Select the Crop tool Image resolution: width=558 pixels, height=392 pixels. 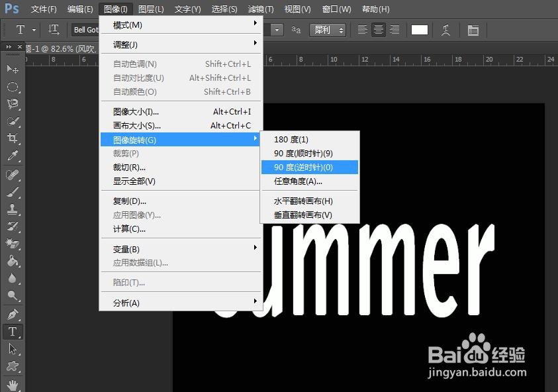point(13,138)
